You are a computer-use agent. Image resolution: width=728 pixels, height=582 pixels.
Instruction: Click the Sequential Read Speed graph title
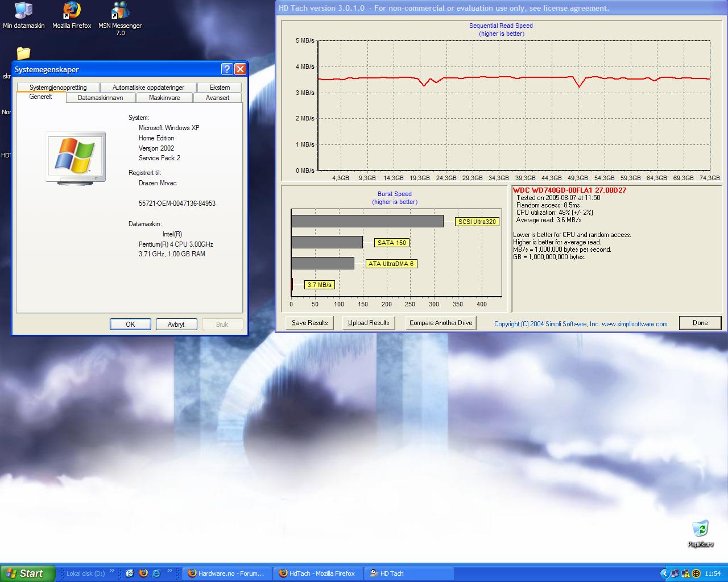pos(501,26)
